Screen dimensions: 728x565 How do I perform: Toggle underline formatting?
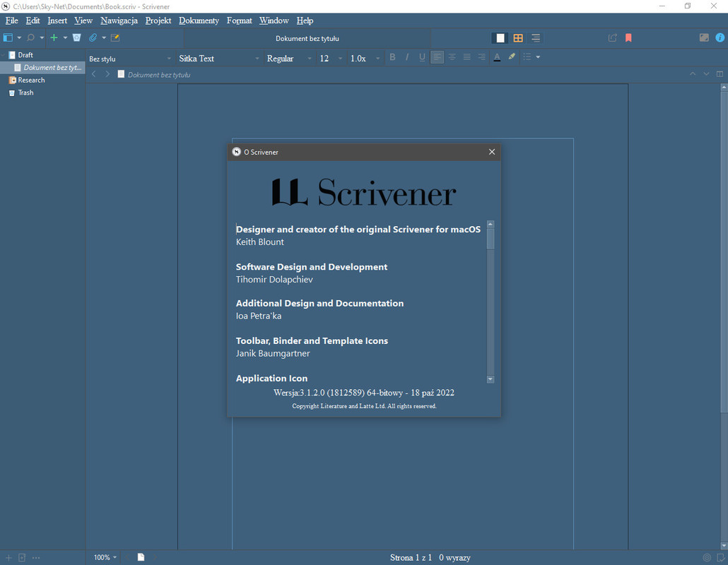[422, 57]
